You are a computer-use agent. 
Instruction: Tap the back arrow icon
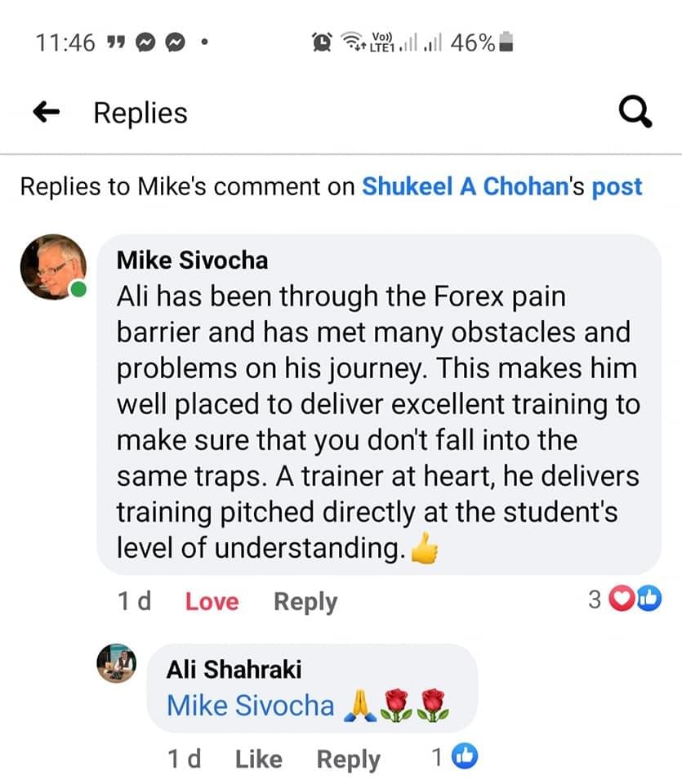(x=47, y=112)
